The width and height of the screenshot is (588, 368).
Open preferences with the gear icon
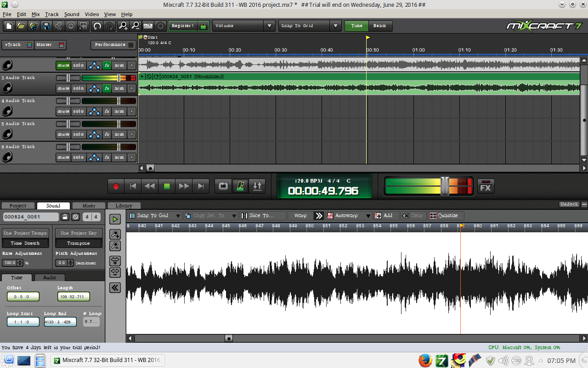click(160, 26)
